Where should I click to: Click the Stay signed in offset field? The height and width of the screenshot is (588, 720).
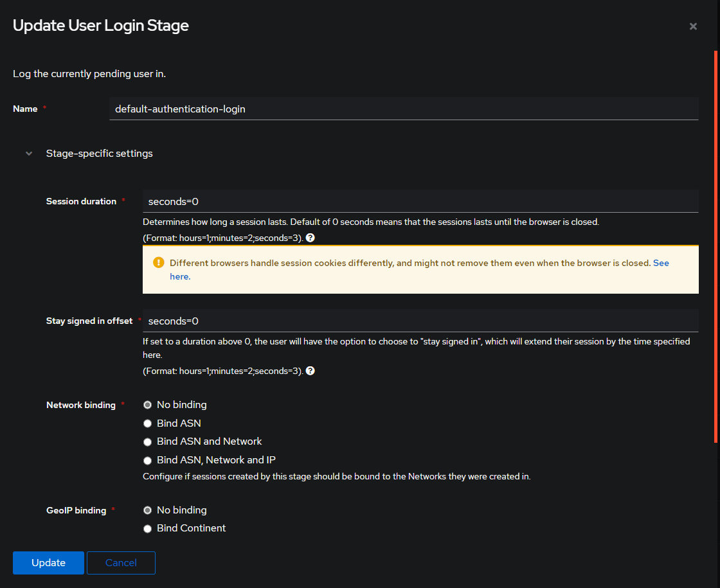[x=420, y=321]
